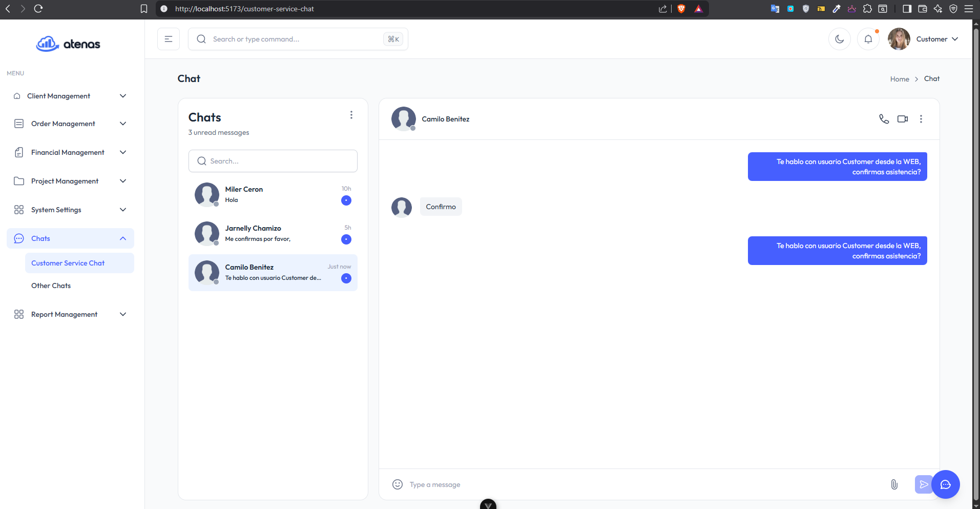Click the attachment paperclip icon
This screenshot has width=980, height=509.
tap(894, 484)
